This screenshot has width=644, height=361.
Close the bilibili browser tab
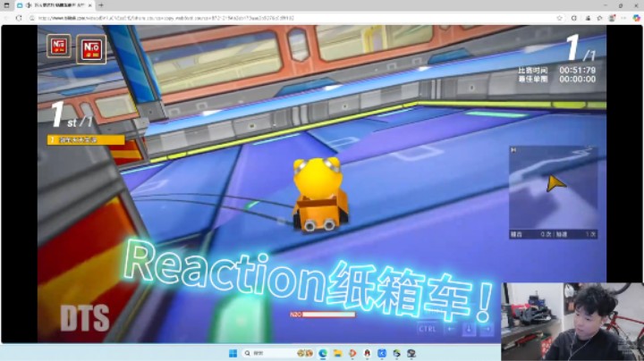90,5
